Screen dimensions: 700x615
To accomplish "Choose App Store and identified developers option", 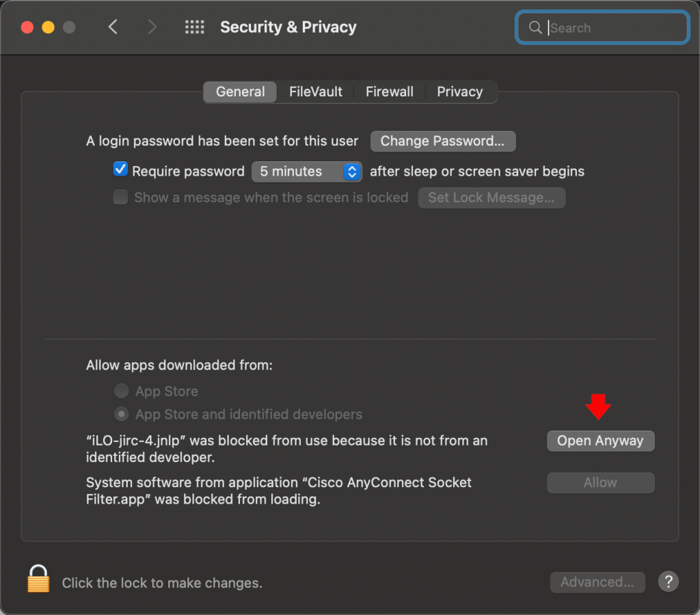I will (121, 414).
